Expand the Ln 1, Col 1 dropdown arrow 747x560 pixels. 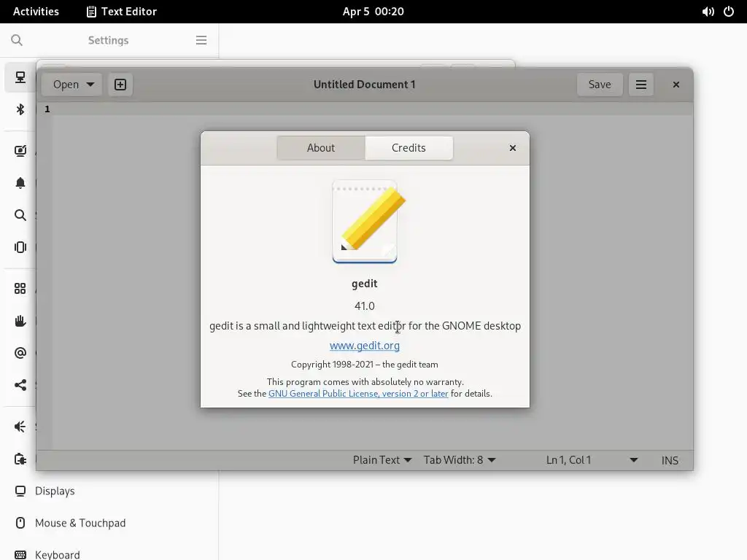point(634,460)
